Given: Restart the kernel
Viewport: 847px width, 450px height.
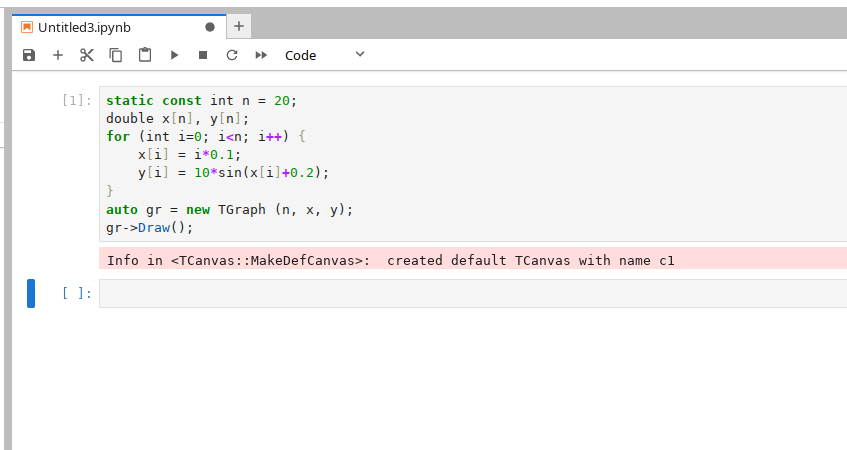Looking at the screenshot, I should [x=232, y=56].
